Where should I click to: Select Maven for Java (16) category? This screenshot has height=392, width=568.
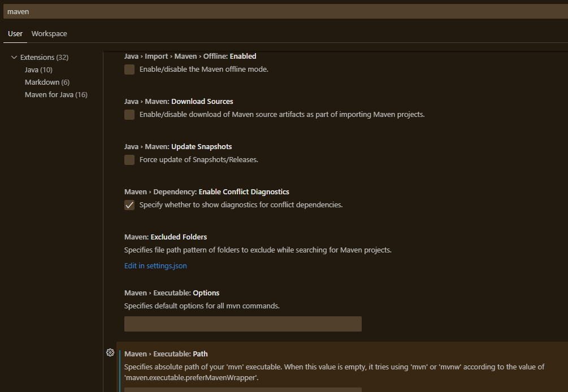[56, 94]
